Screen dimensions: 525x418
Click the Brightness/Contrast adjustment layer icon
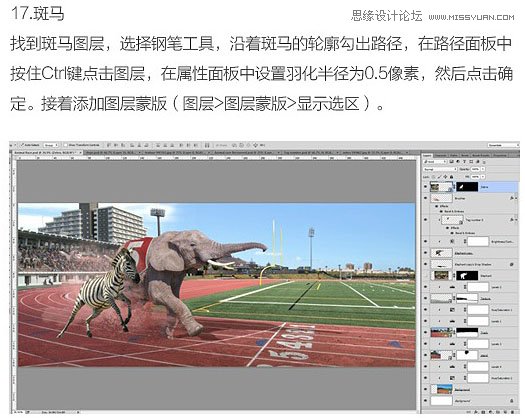[452, 241]
